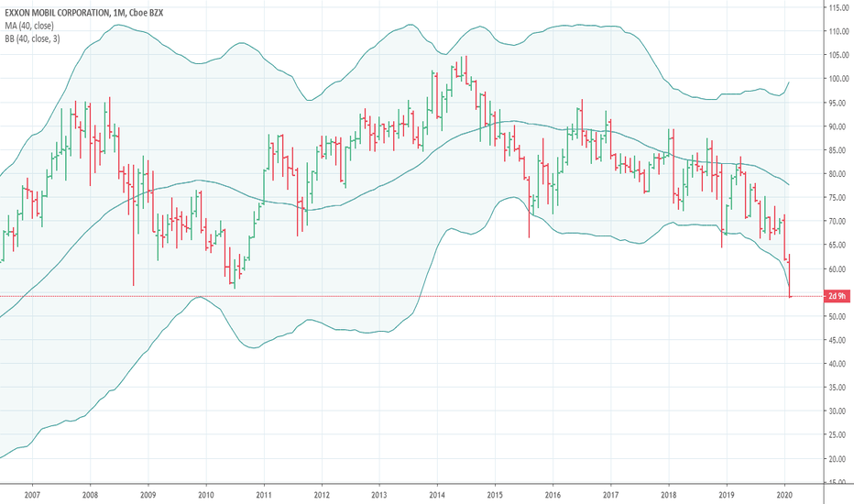Click the 2014 label on time axis

[x=437, y=495]
